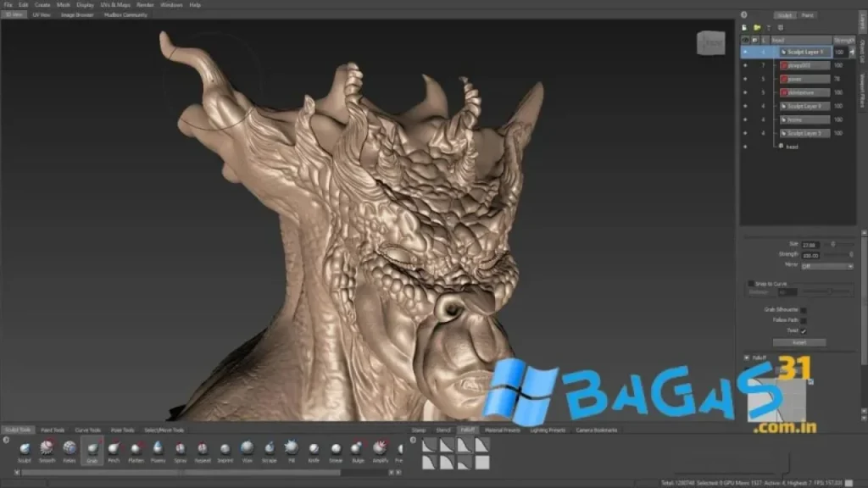Screen dimensions: 868x488
Task: Switch Layers panel to Paint mode
Action: (807, 15)
